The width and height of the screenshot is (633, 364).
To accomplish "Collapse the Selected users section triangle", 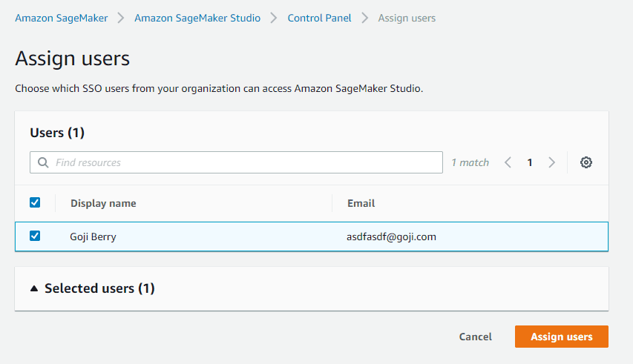I will [34, 288].
